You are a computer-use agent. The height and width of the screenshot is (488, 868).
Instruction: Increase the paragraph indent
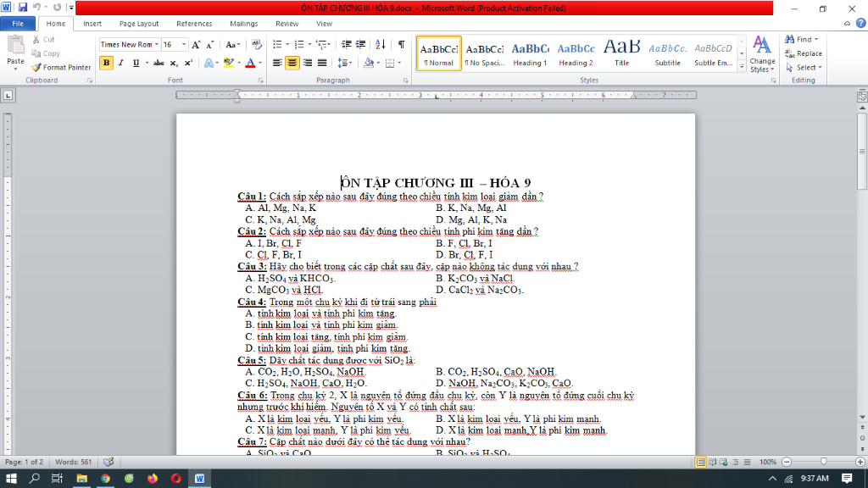(x=360, y=44)
